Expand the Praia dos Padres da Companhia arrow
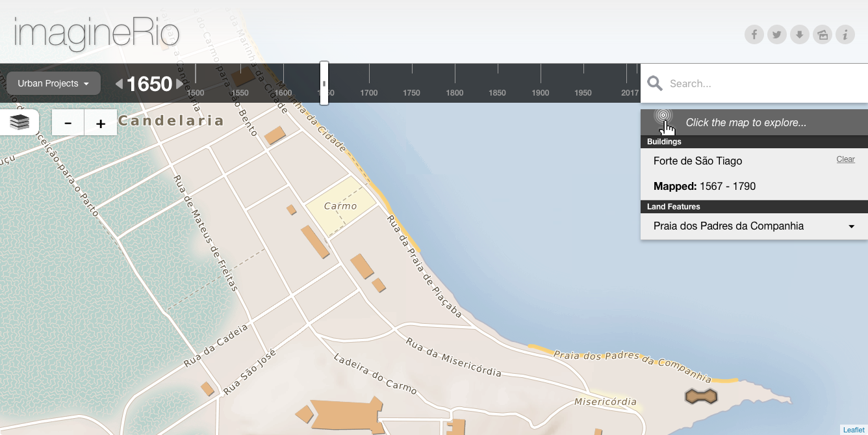The image size is (868, 435). (x=851, y=227)
